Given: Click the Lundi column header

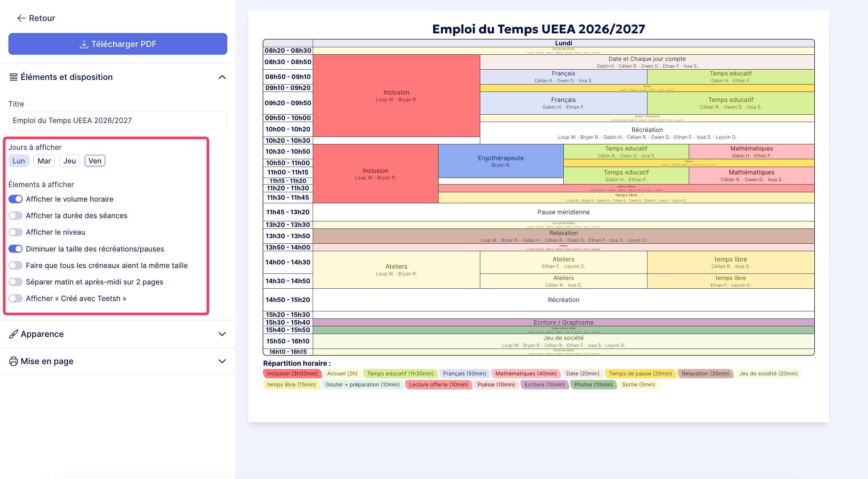Looking at the screenshot, I should coord(563,43).
